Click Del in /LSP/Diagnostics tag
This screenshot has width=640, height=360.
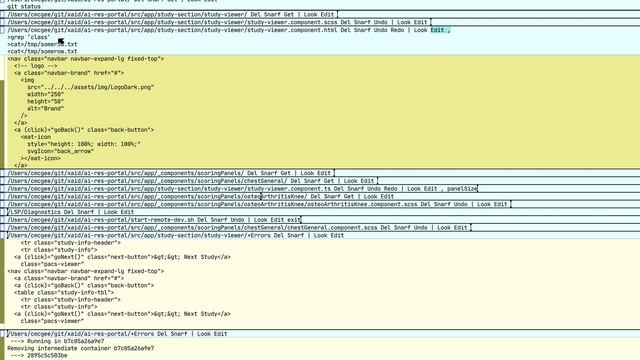point(69,212)
